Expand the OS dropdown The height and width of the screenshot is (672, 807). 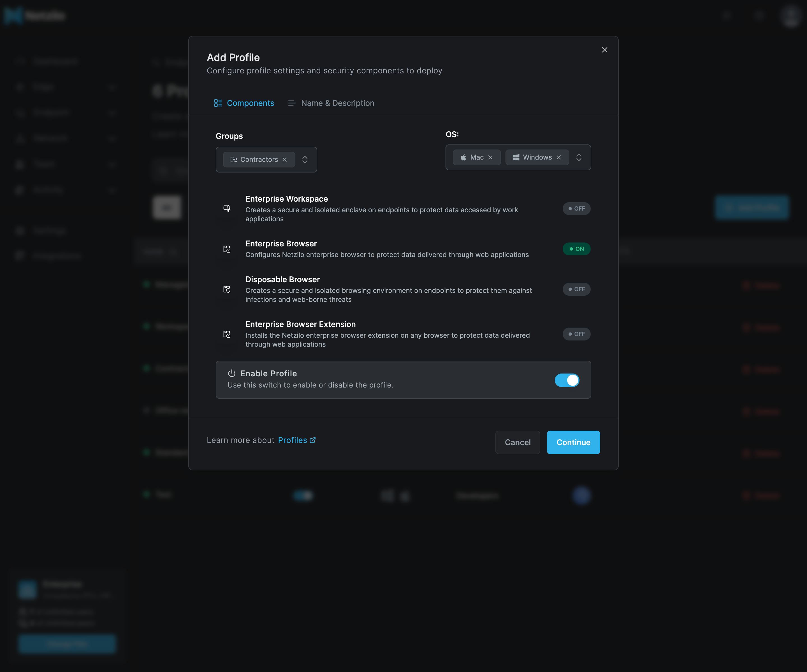[579, 157]
